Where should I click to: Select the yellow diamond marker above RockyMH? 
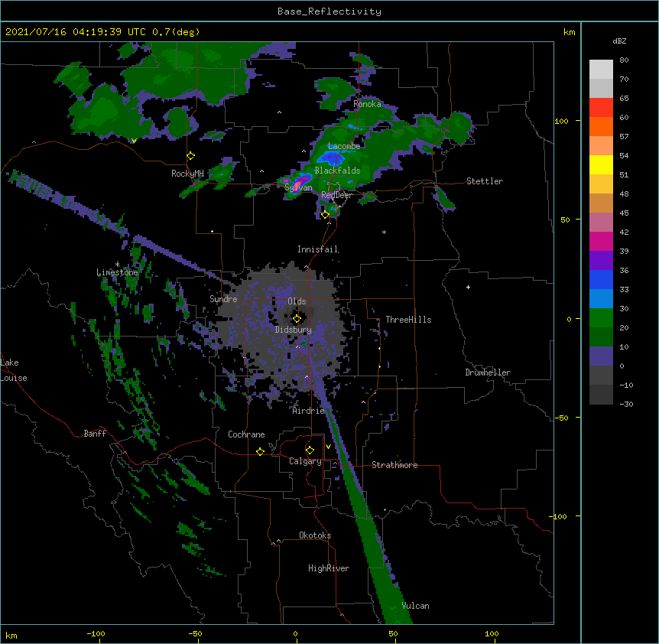pyautogui.click(x=190, y=156)
